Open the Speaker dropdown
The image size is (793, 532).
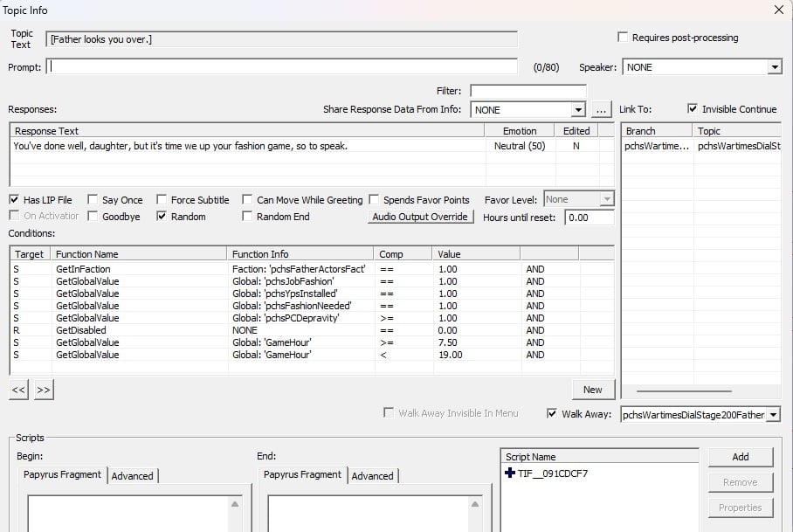[775, 67]
